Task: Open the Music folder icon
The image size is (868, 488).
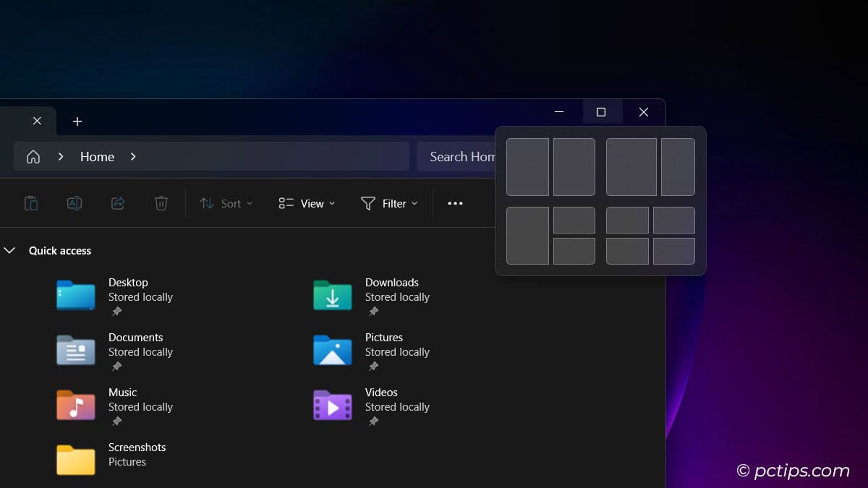Action: [x=75, y=406]
